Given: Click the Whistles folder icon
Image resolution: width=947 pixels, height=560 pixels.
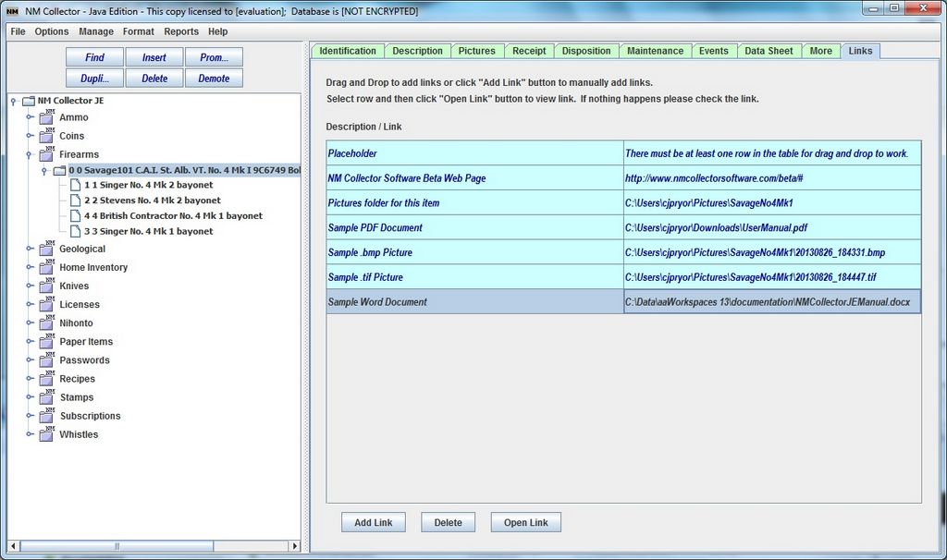Looking at the screenshot, I should [x=46, y=434].
